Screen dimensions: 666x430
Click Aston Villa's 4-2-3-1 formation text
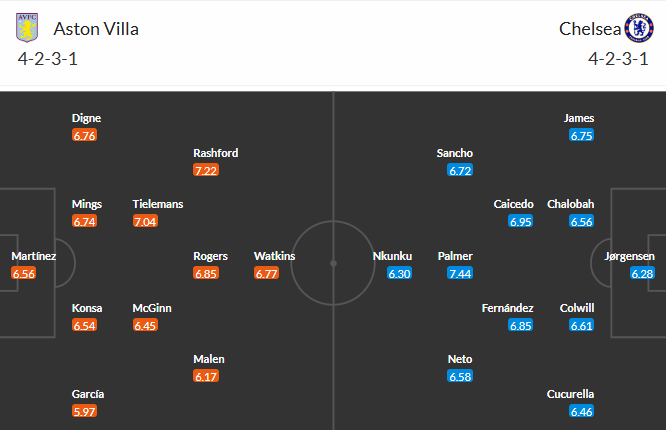pos(48,59)
